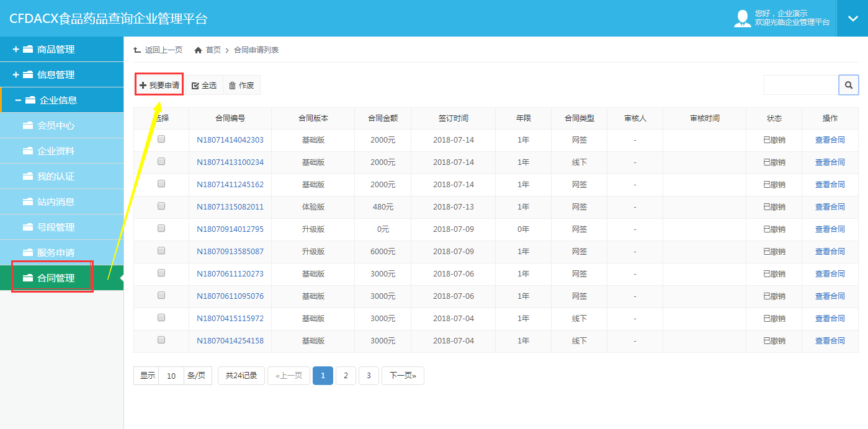868x429 pixels.
Task: Click CFDACX platform title in header
Action: click(x=109, y=19)
